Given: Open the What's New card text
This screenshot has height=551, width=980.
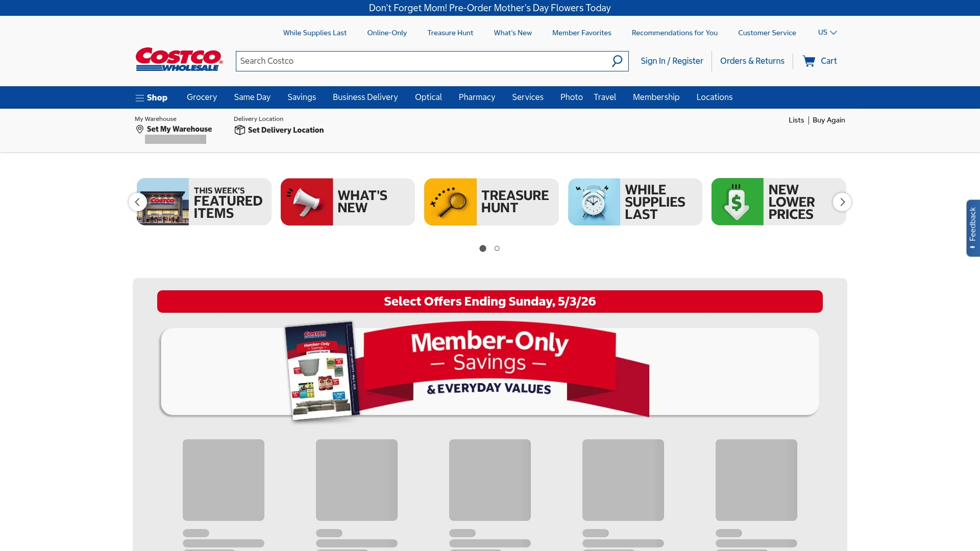Looking at the screenshot, I should coord(362,202).
